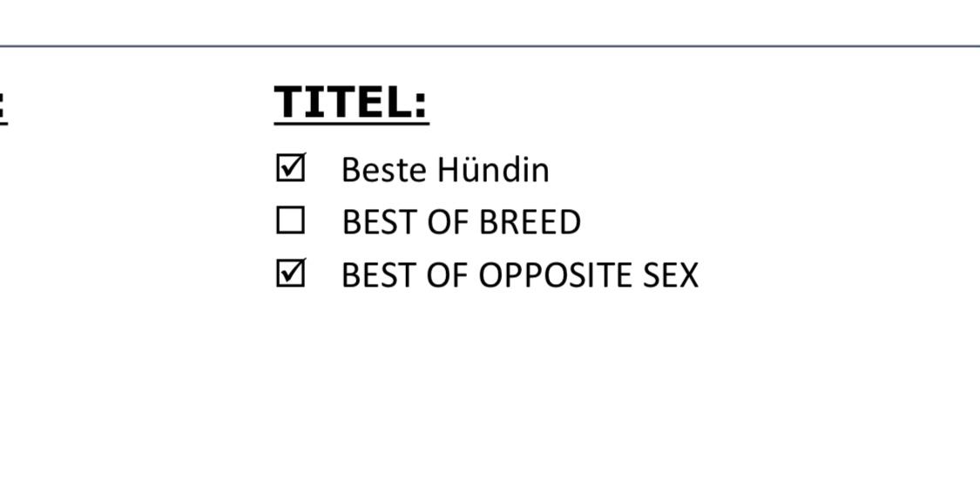Click the word BEST before OF BREED
The width and height of the screenshot is (980, 480).
pos(380,222)
